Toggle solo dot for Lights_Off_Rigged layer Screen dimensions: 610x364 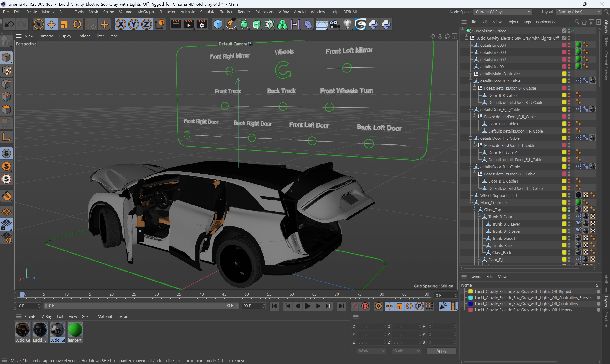598,292
